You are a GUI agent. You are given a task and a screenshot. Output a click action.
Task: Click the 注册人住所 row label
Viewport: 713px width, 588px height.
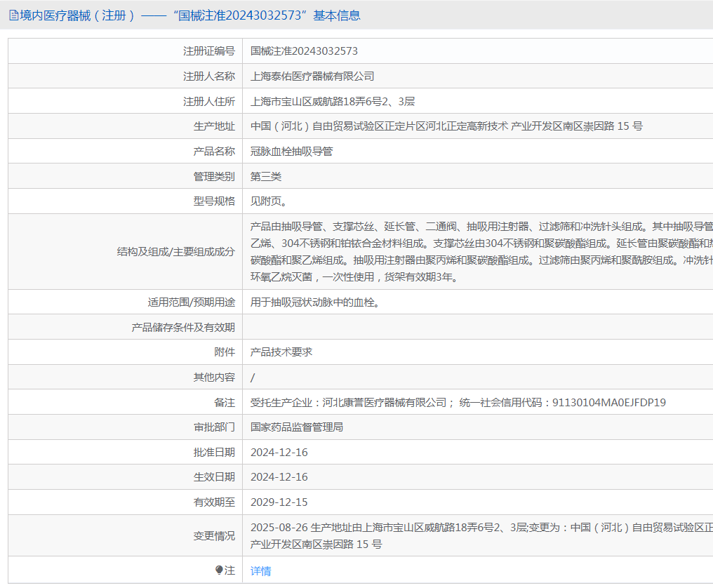(209, 102)
